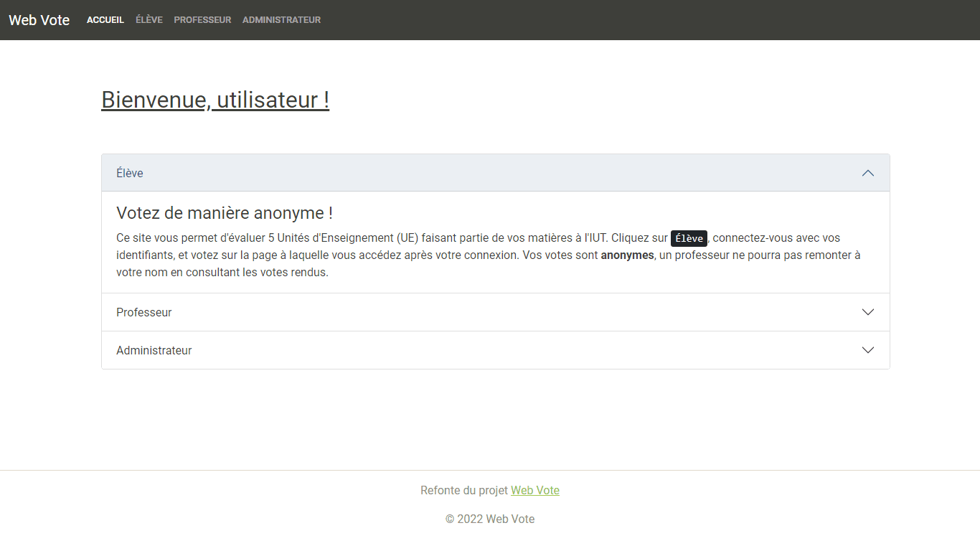The width and height of the screenshot is (980, 551).
Task: Click the Bienvenue, utilisateur ! underlined heading
Action: (215, 100)
